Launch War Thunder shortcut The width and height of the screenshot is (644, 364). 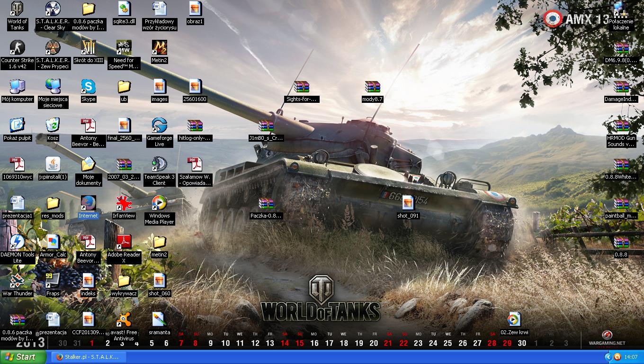point(18,281)
